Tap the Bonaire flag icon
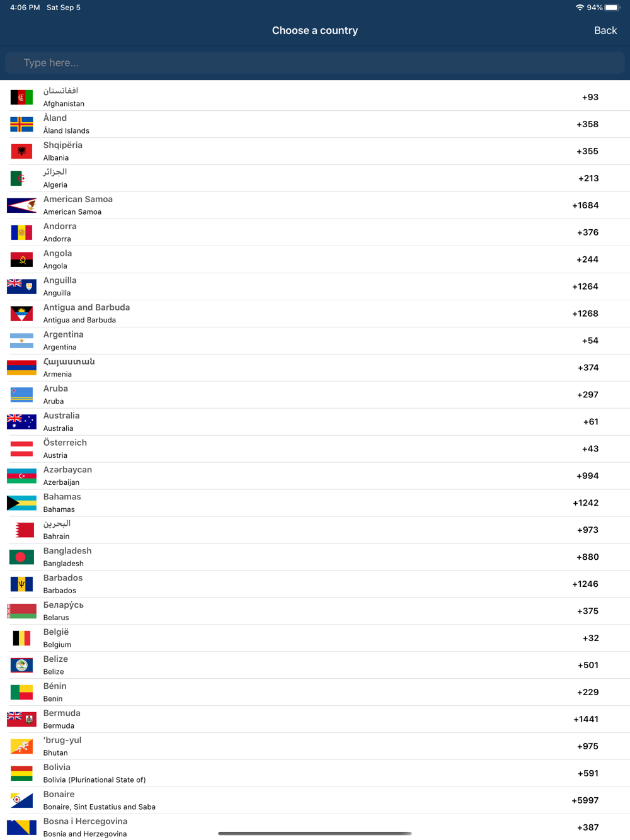Screen dimensions: 630x840 [x=21, y=801]
